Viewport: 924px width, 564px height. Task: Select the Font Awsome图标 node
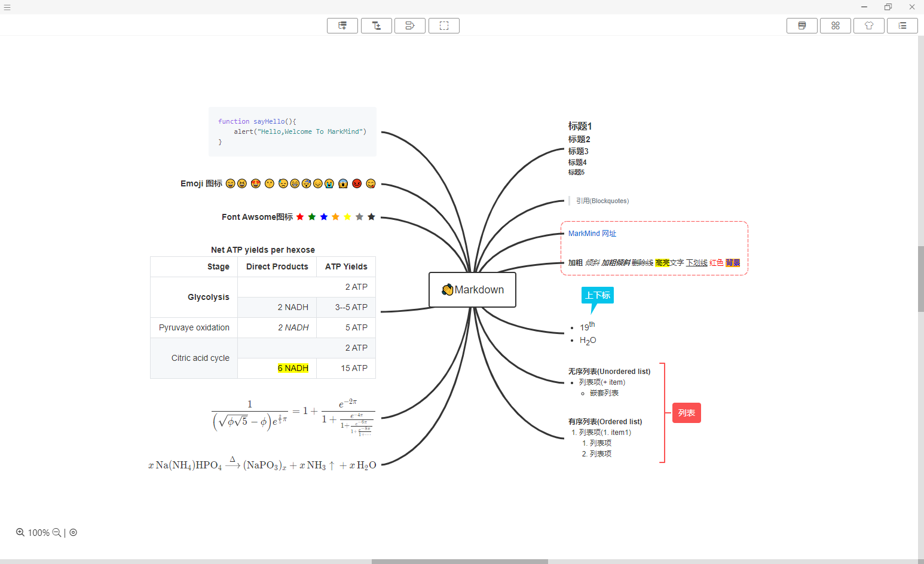pyautogui.click(x=298, y=217)
